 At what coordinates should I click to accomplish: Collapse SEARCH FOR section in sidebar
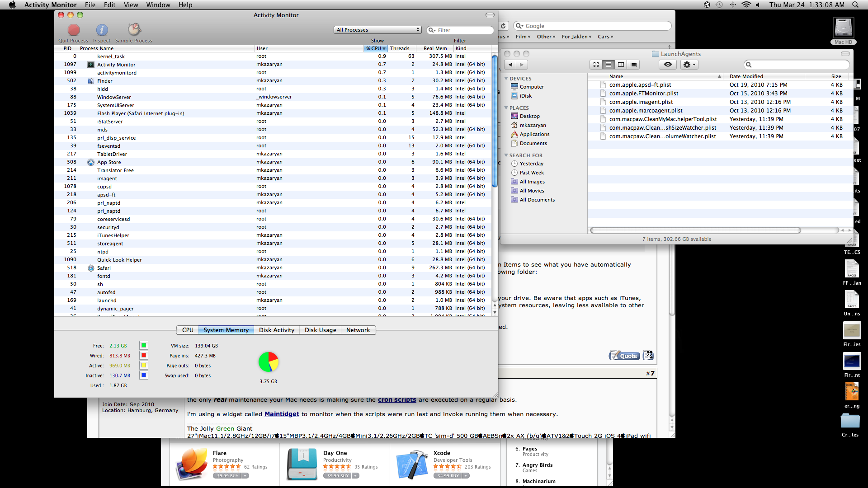506,155
